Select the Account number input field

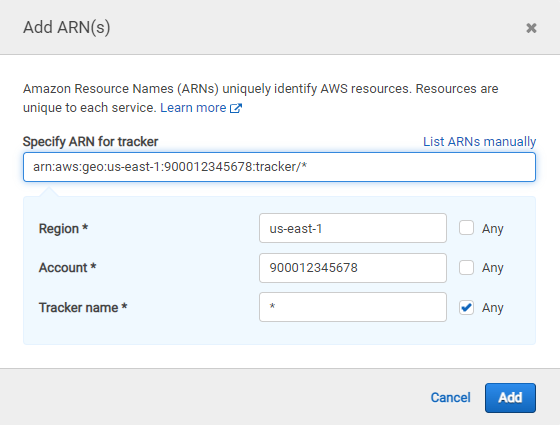(353, 268)
